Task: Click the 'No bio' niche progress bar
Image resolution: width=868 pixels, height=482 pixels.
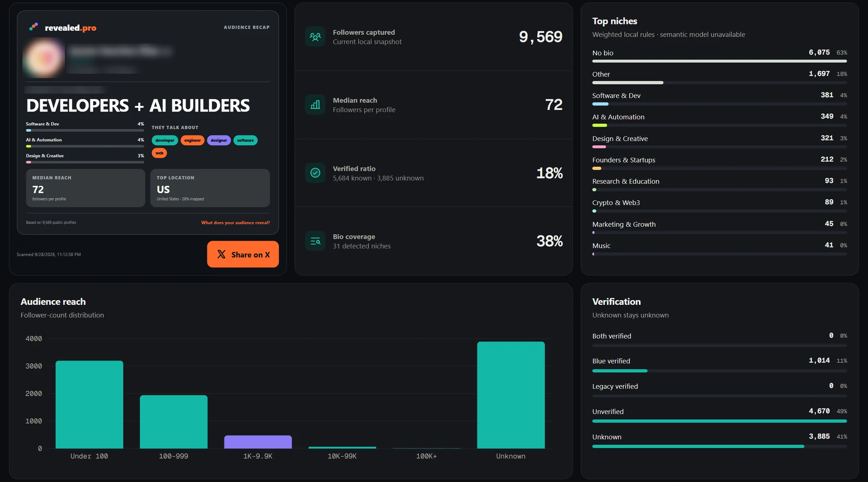Action: pyautogui.click(x=720, y=61)
